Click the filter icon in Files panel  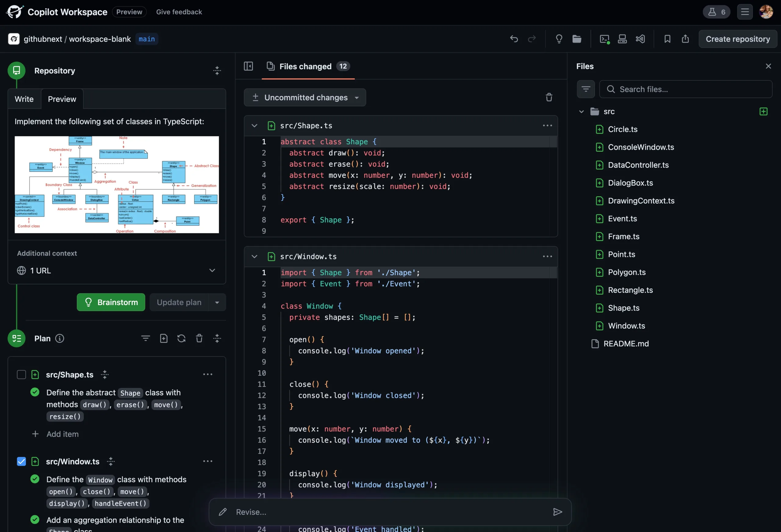[x=586, y=88]
